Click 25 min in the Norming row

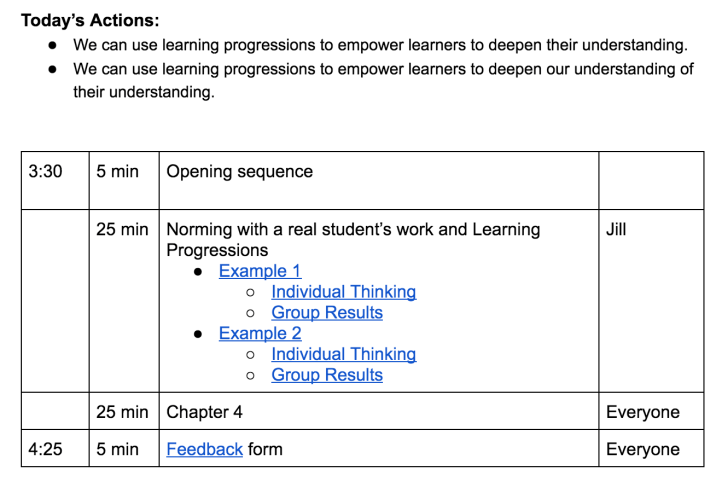pyautogui.click(x=122, y=229)
